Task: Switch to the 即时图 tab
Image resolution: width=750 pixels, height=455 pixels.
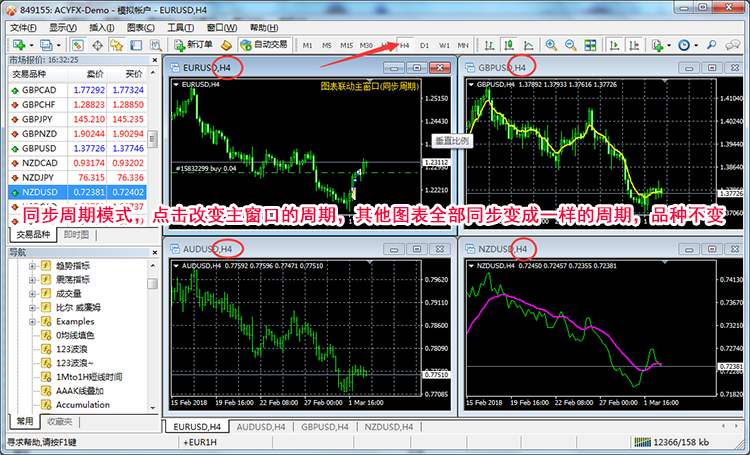Action: (x=76, y=234)
